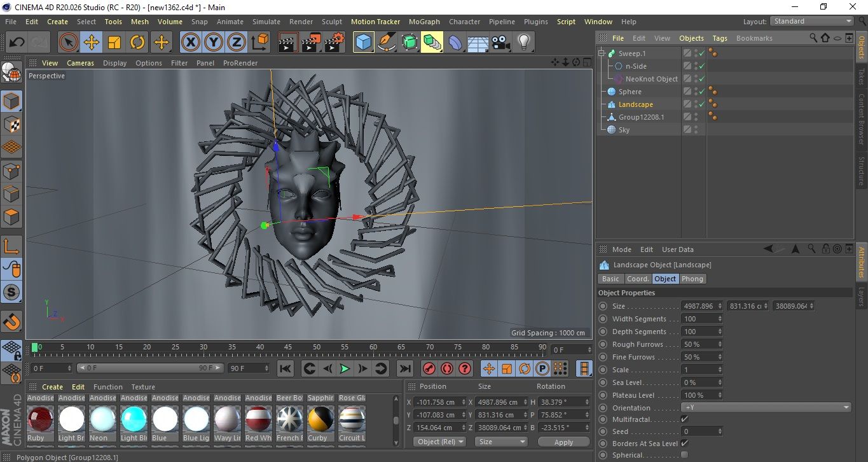Open Bookmarks in Objects panel
This screenshot has height=462, width=868.
tap(754, 38)
